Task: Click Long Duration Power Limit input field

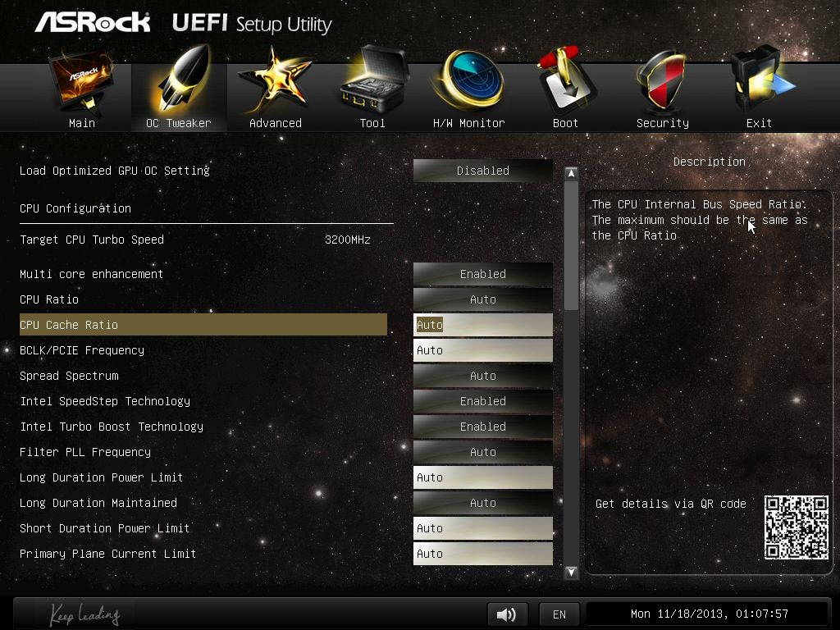Action: pyautogui.click(x=482, y=477)
